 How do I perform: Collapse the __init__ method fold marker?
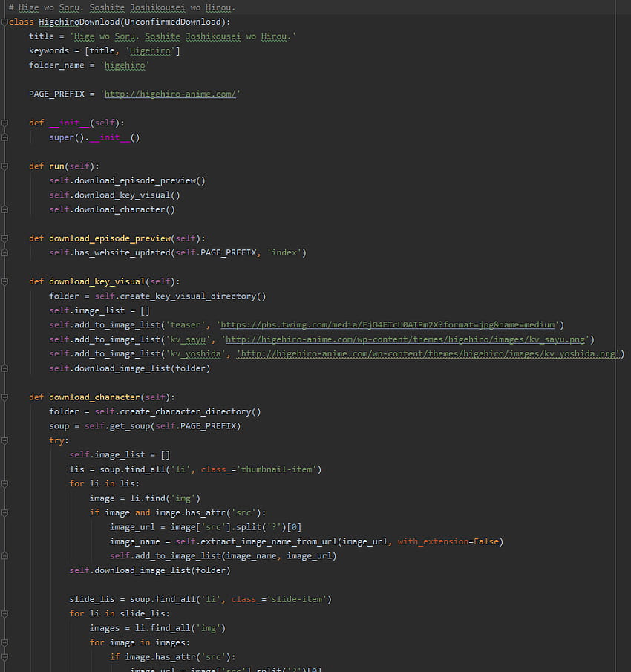coord(4,123)
